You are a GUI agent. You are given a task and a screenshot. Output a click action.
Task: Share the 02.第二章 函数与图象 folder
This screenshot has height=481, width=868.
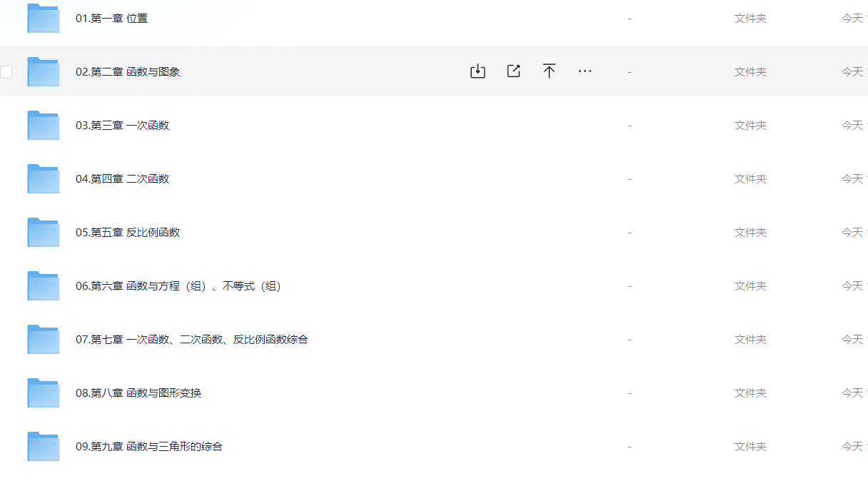click(x=513, y=71)
